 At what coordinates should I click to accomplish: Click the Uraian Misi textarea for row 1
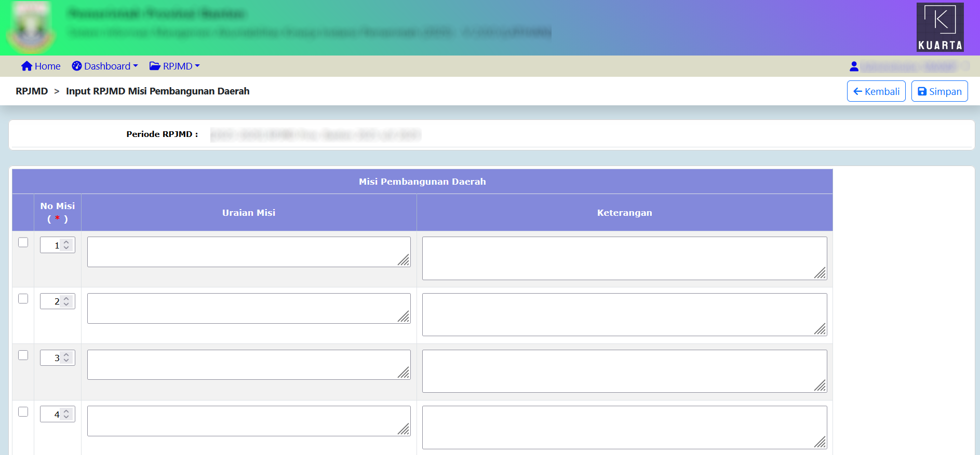pos(248,252)
